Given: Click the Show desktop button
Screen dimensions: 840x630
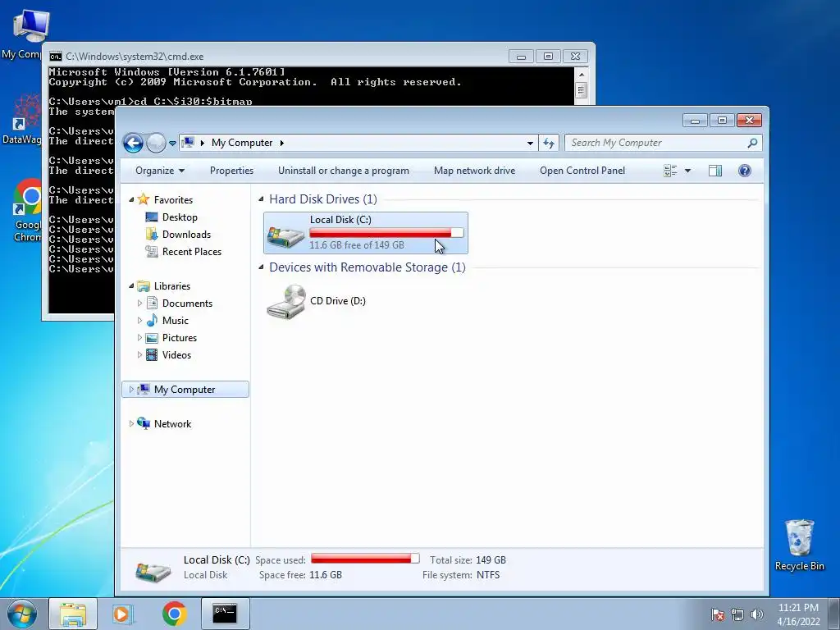Looking at the screenshot, I should [x=834, y=614].
